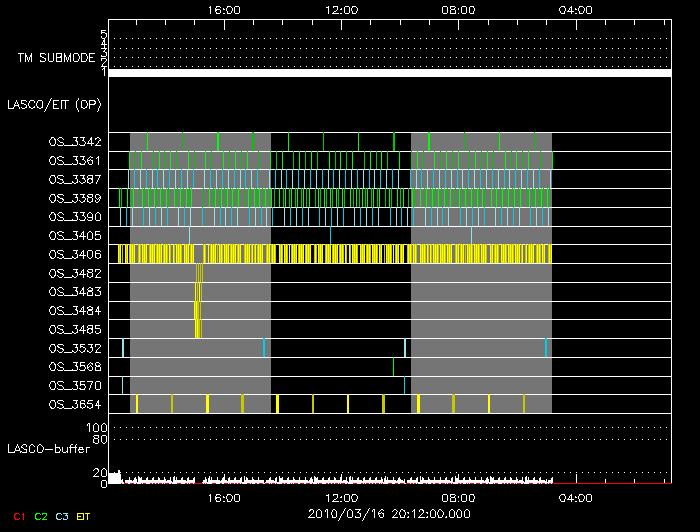Image resolution: width=700 pixels, height=532 pixels.
Task: Click the 04:00 tick label on bottom axis
Action: [576, 497]
